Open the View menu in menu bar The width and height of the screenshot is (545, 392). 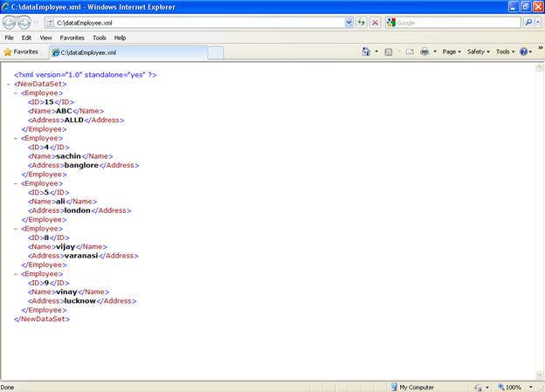45,38
